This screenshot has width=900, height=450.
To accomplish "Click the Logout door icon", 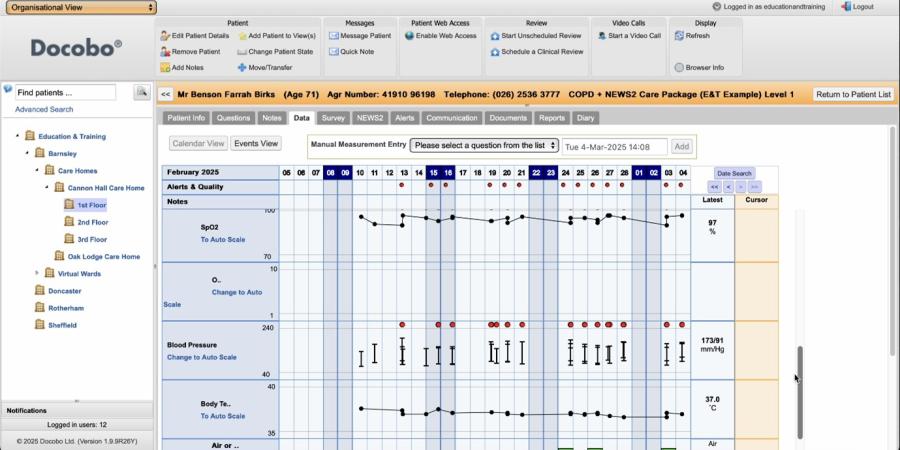I will point(846,6).
